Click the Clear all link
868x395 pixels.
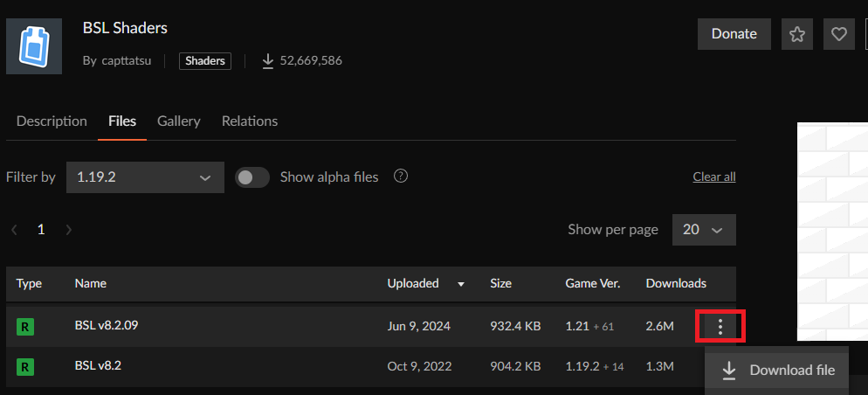[713, 177]
